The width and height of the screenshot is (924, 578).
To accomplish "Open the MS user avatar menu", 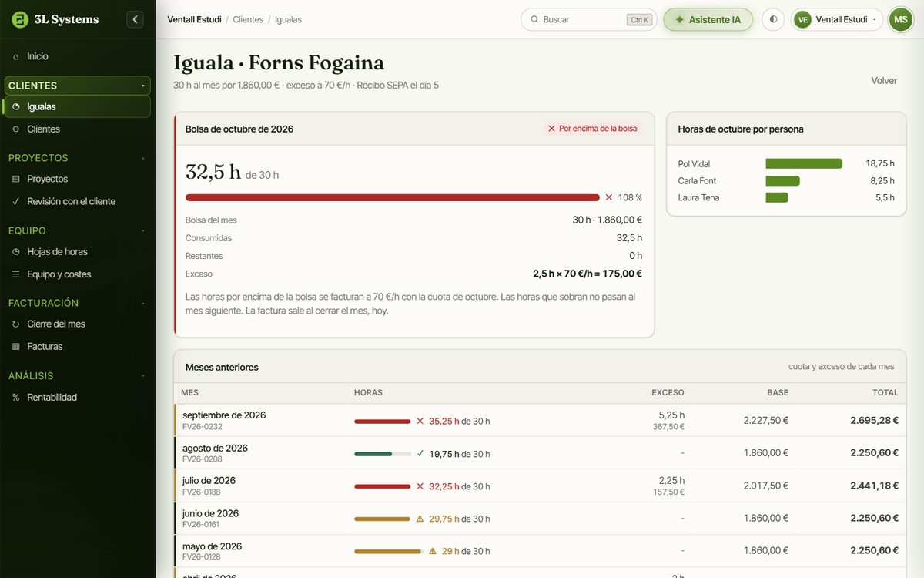I will tap(901, 19).
